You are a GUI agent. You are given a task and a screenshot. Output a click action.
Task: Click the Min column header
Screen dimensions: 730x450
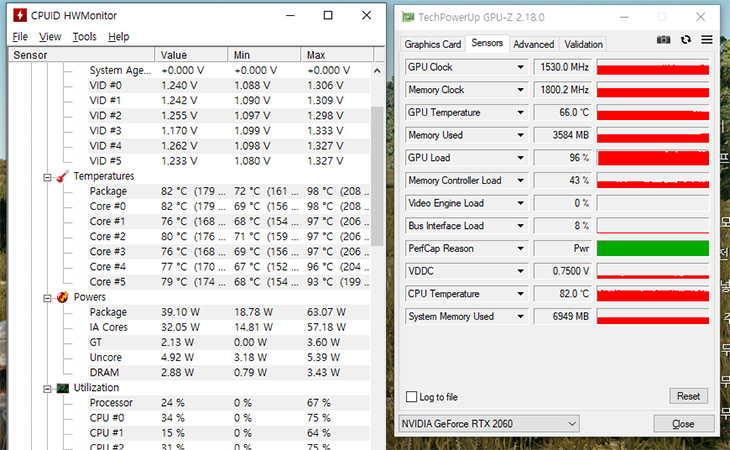[264, 55]
